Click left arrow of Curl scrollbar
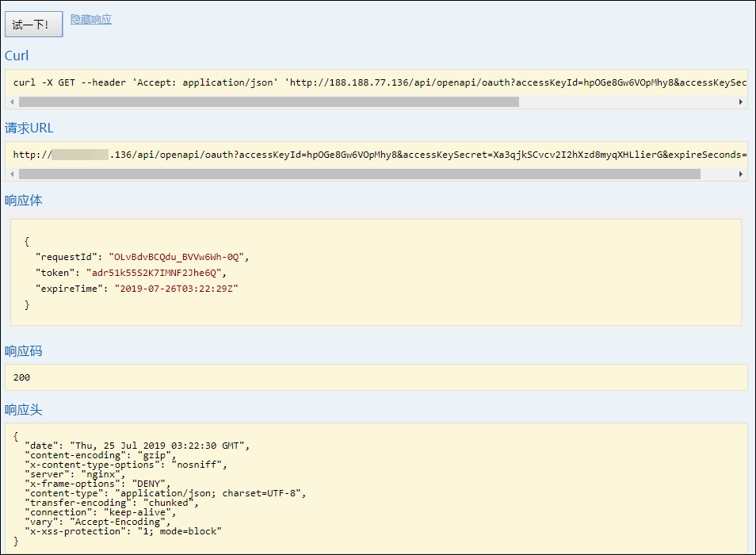 pos(12,102)
